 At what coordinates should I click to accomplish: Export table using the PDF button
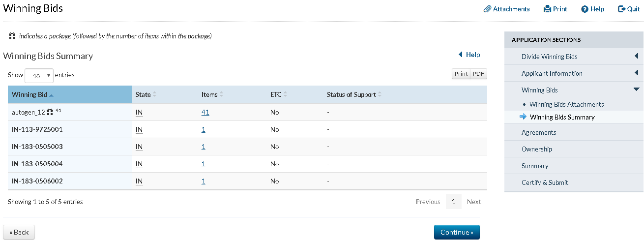(478, 74)
